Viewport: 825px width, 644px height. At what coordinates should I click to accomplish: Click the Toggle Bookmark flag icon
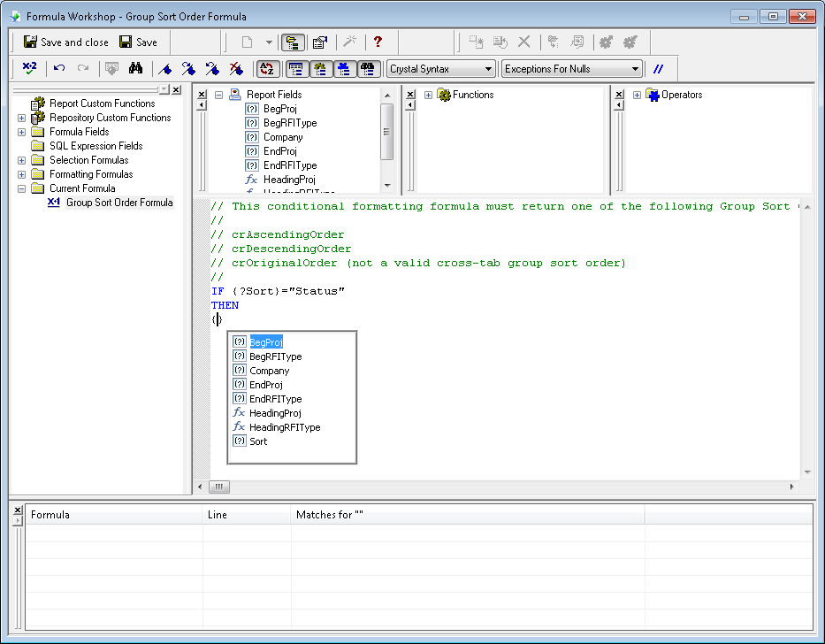pyautogui.click(x=165, y=68)
